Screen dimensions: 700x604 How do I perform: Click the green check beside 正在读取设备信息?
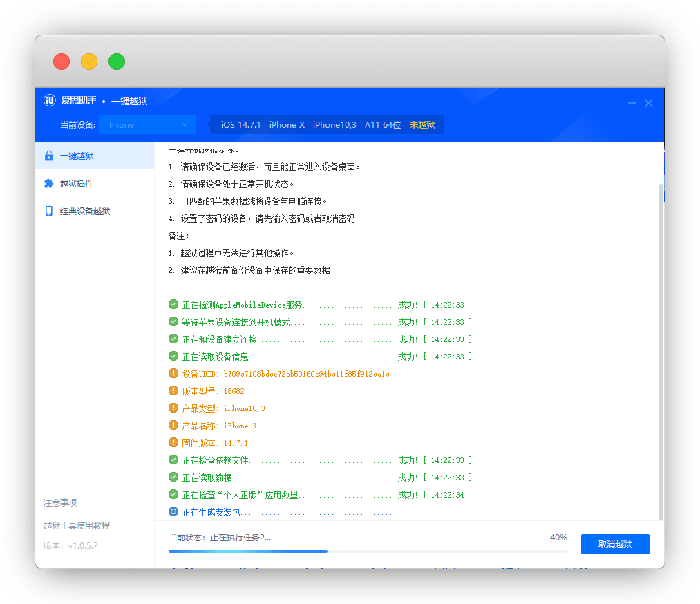point(173,356)
